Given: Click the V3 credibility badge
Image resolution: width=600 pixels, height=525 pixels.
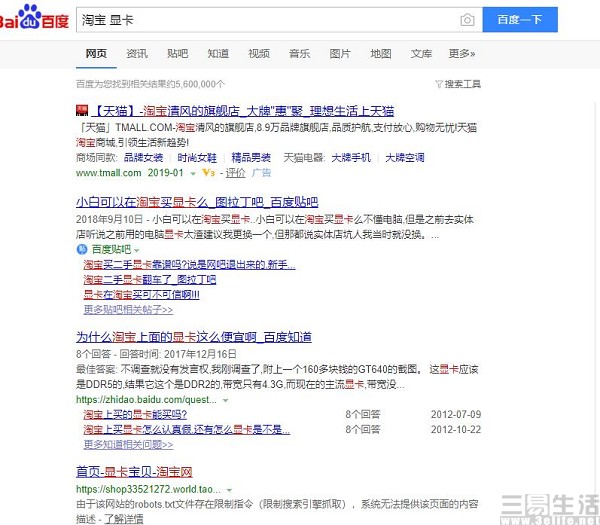Looking at the screenshot, I should (209, 173).
